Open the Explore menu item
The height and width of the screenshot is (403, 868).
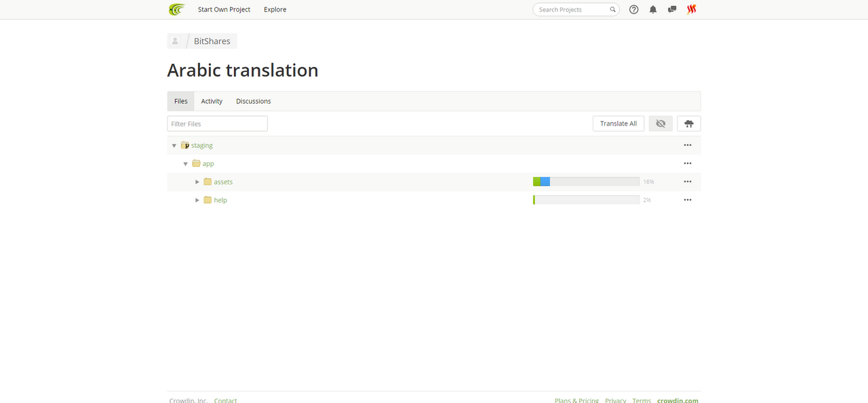[x=275, y=9]
